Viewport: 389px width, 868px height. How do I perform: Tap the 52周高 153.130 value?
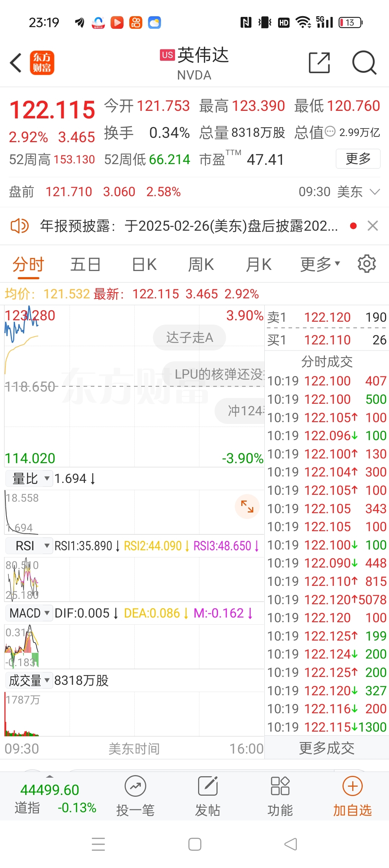pos(74,159)
